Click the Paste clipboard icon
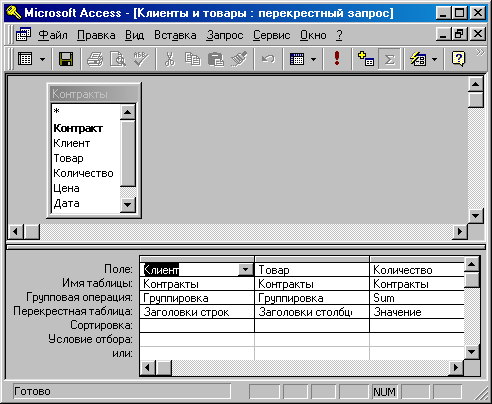The height and width of the screenshot is (404, 492). 216,59
